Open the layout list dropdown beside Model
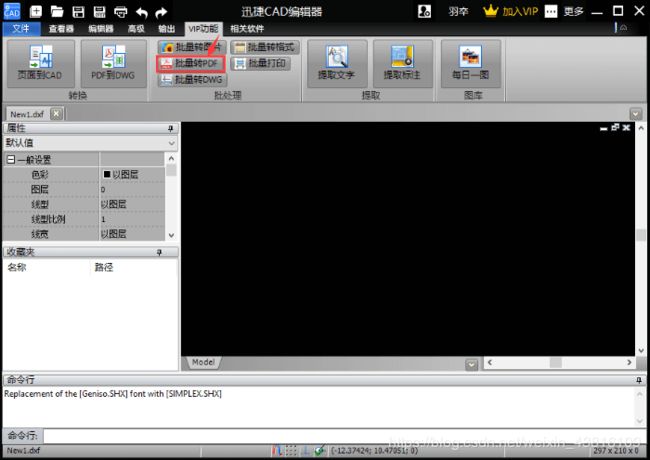The width and height of the screenshot is (650, 460). tap(471, 365)
